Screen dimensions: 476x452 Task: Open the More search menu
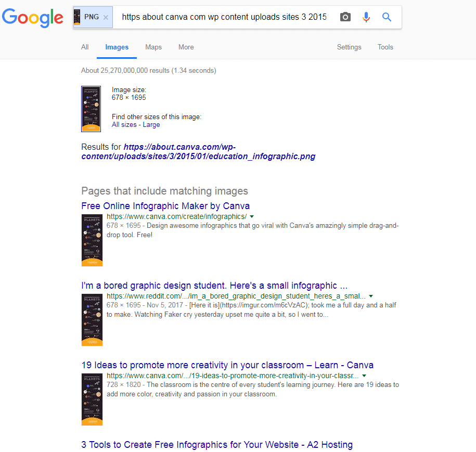pos(186,47)
